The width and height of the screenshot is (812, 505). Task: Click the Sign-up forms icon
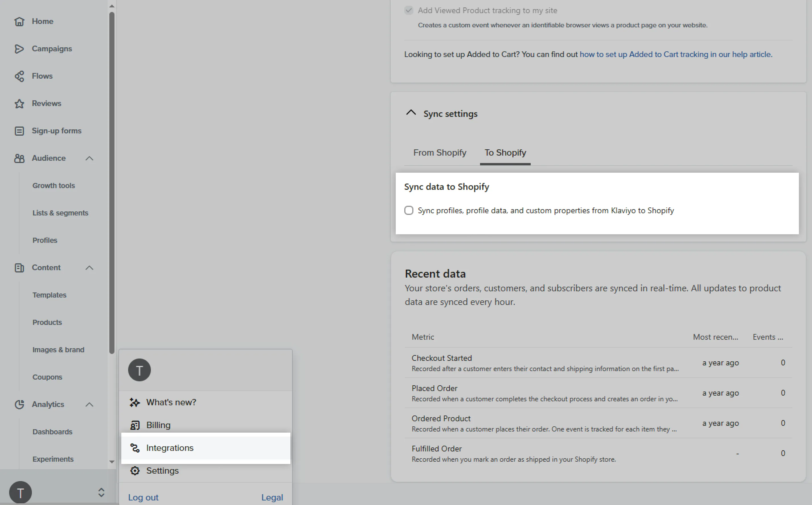pyautogui.click(x=19, y=131)
